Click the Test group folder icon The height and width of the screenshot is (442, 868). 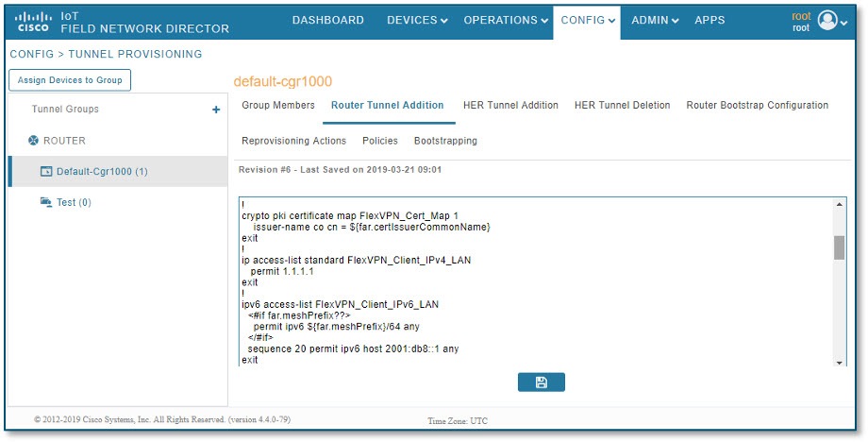tap(46, 201)
